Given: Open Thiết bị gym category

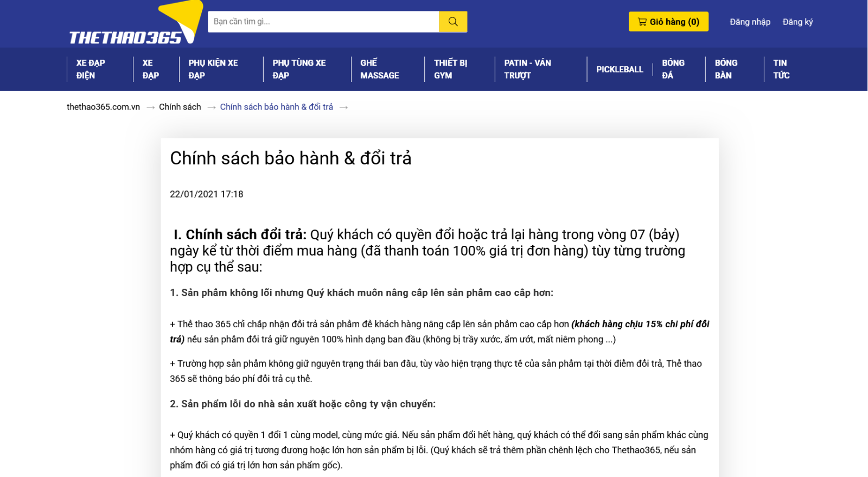Looking at the screenshot, I should coord(450,69).
